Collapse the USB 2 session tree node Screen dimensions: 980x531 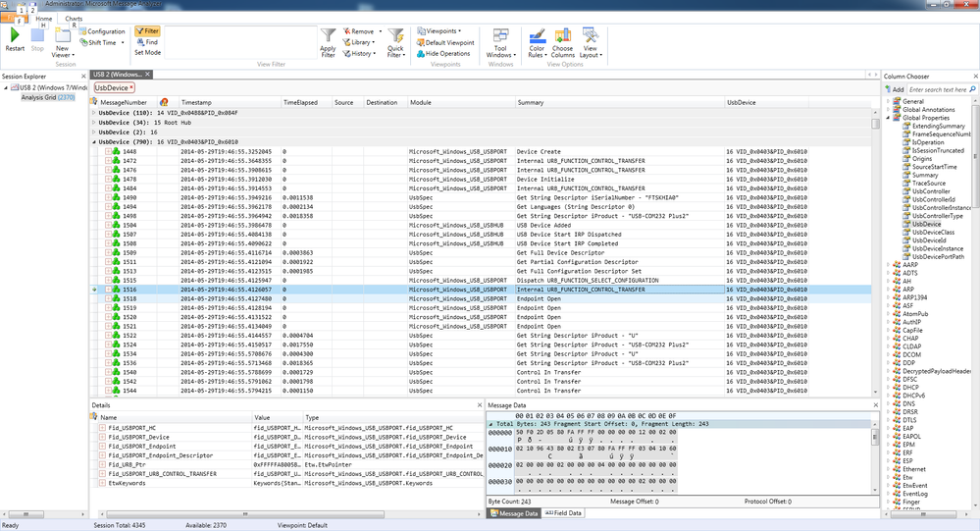click(x=6, y=87)
